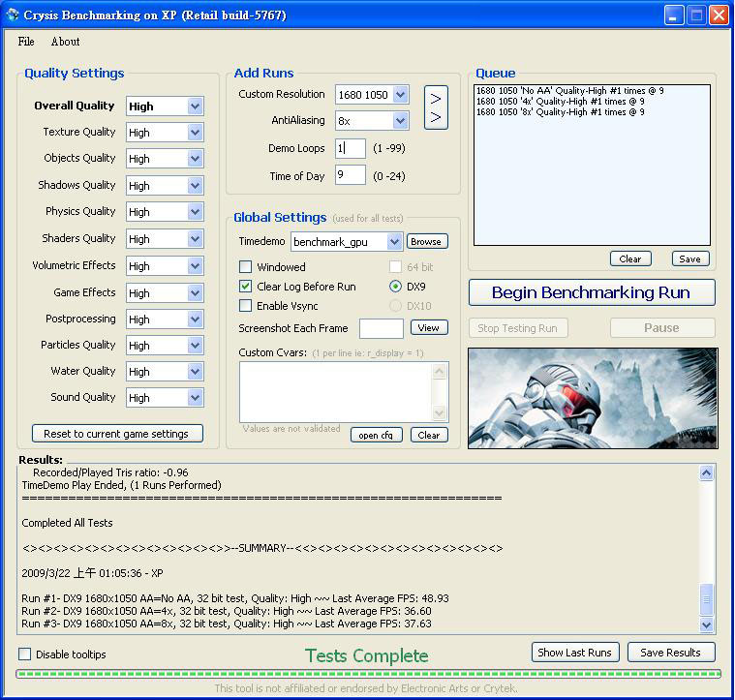The width and height of the screenshot is (735, 700).
Task: Click the Custom Cvars text area
Action: click(x=336, y=392)
